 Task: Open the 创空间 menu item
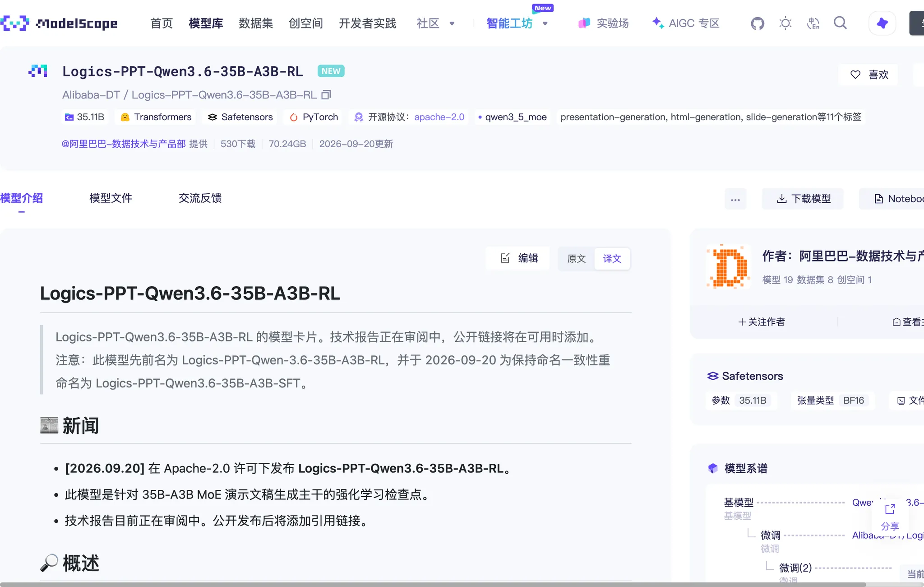point(306,23)
